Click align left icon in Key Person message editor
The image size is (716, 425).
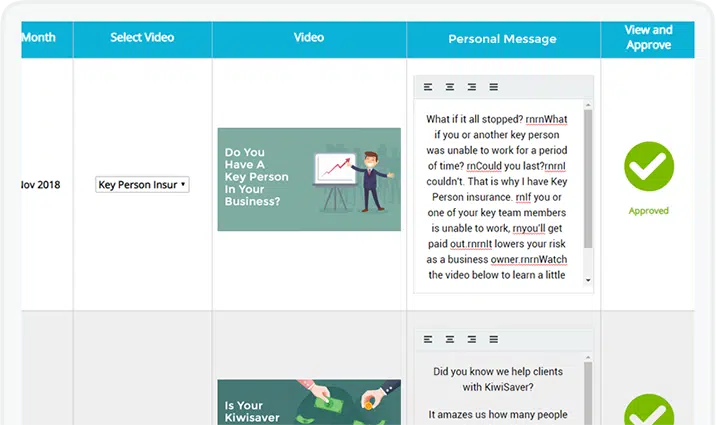[x=427, y=87]
